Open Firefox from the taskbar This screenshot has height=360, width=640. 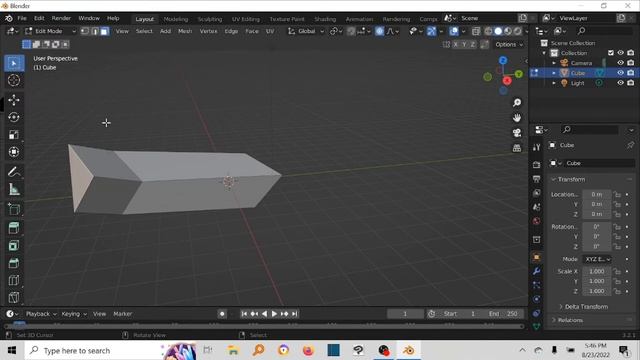(308, 351)
